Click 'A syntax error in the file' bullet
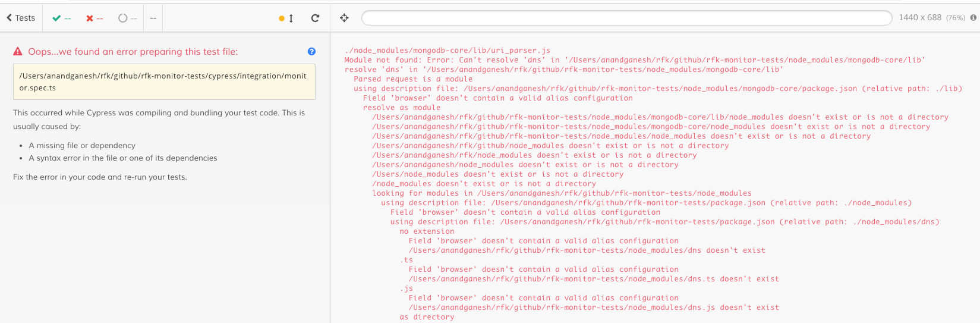This screenshot has width=980, height=323. (123, 158)
